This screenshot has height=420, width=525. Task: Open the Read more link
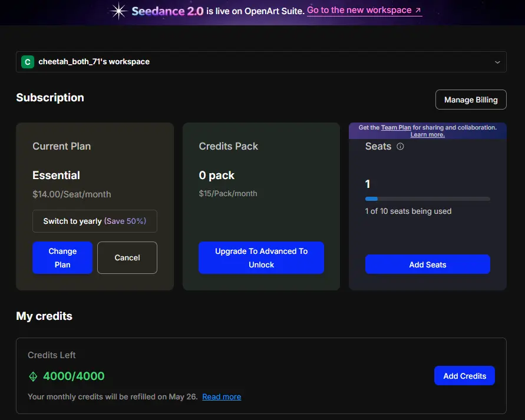[222, 396]
